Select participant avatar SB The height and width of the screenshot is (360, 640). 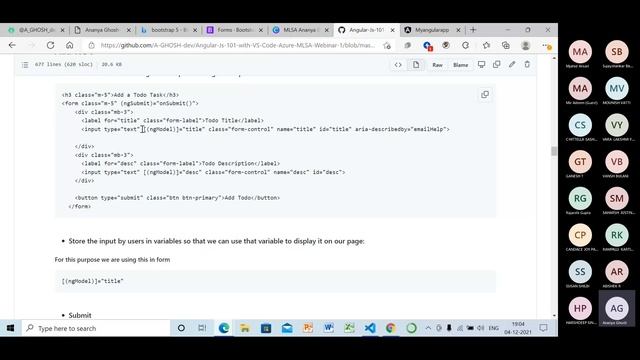[617, 52]
